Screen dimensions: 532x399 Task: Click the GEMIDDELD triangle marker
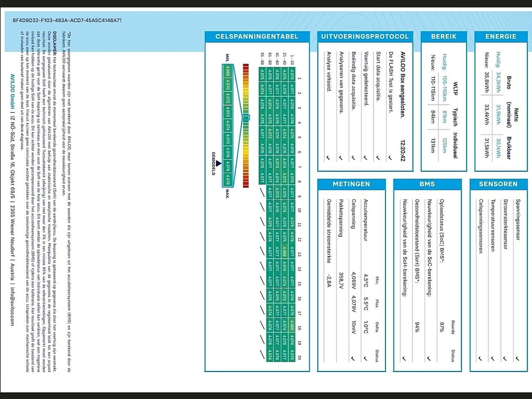(219, 164)
